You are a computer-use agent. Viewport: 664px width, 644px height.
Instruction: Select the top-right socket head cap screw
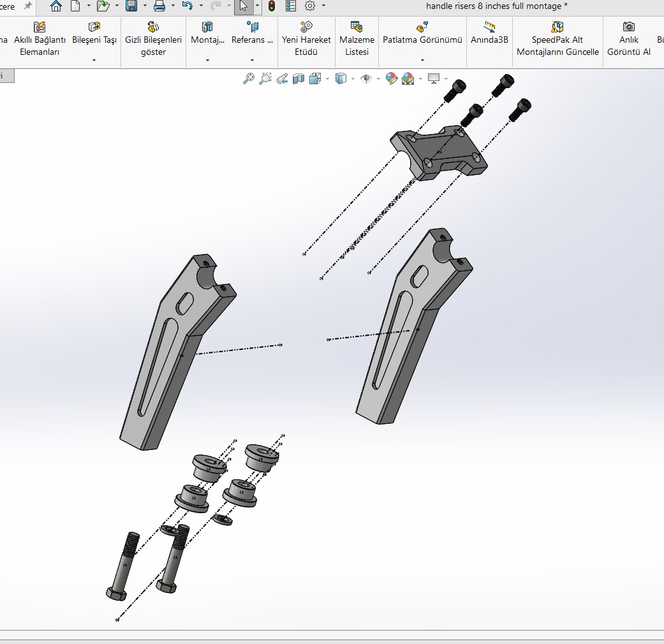(x=504, y=85)
